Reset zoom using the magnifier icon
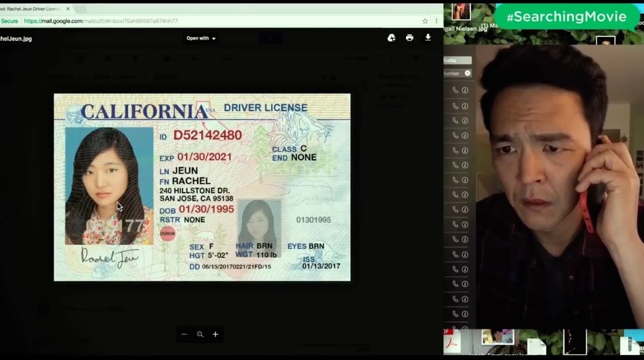The height and width of the screenshot is (360, 644). click(x=200, y=334)
